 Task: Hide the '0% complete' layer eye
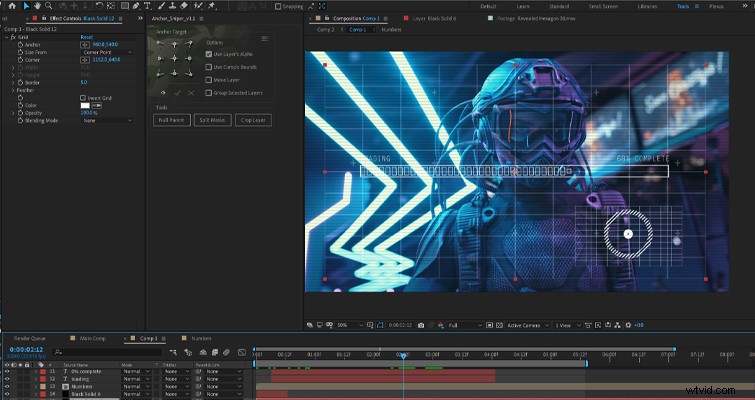point(7,372)
